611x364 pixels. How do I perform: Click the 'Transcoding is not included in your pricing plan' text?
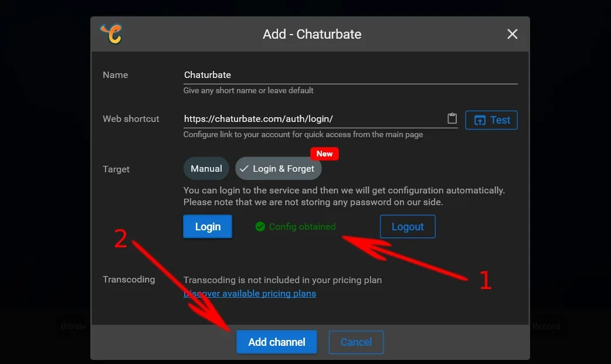click(x=283, y=280)
